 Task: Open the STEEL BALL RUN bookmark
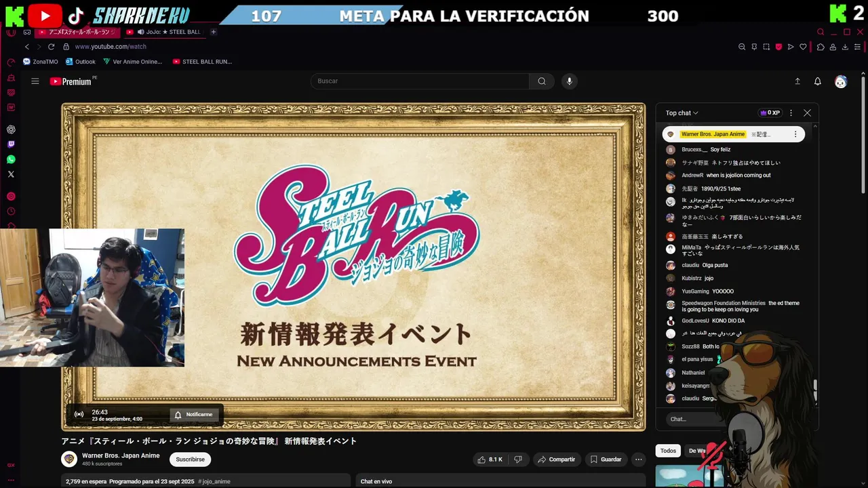tap(203, 62)
